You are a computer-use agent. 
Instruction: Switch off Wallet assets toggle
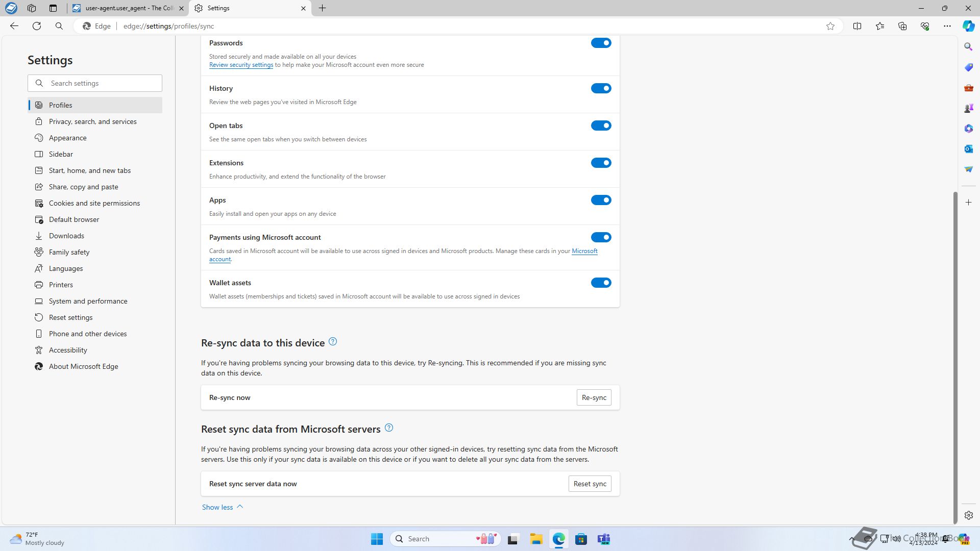pos(601,283)
